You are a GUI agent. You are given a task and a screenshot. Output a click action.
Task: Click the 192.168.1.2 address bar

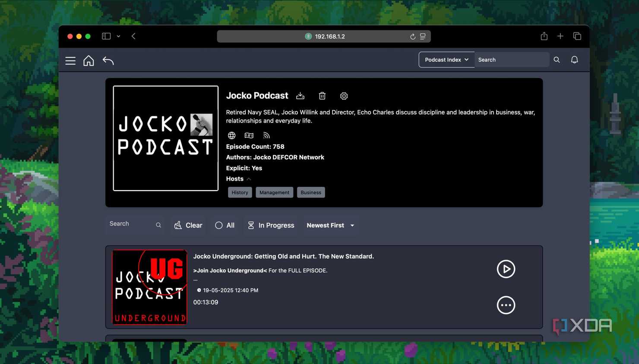pyautogui.click(x=324, y=36)
